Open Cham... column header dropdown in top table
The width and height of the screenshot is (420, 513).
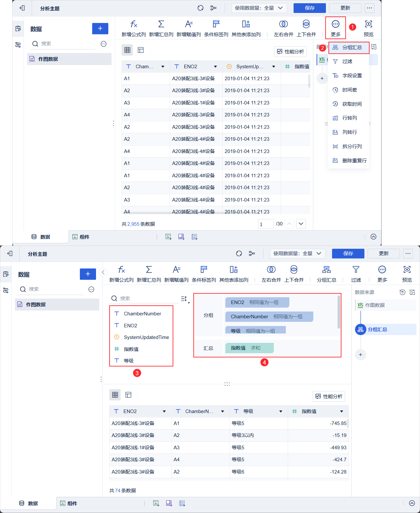click(163, 67)
